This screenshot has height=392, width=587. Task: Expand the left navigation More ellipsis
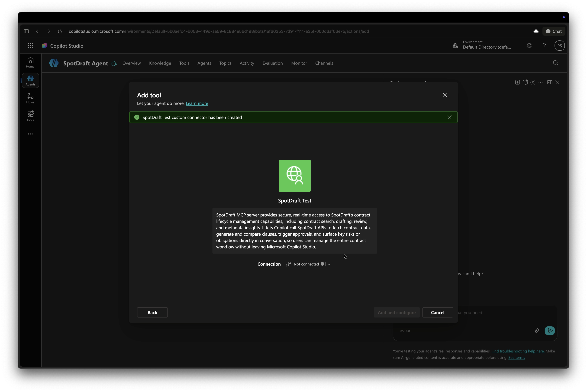coord(30,134)
